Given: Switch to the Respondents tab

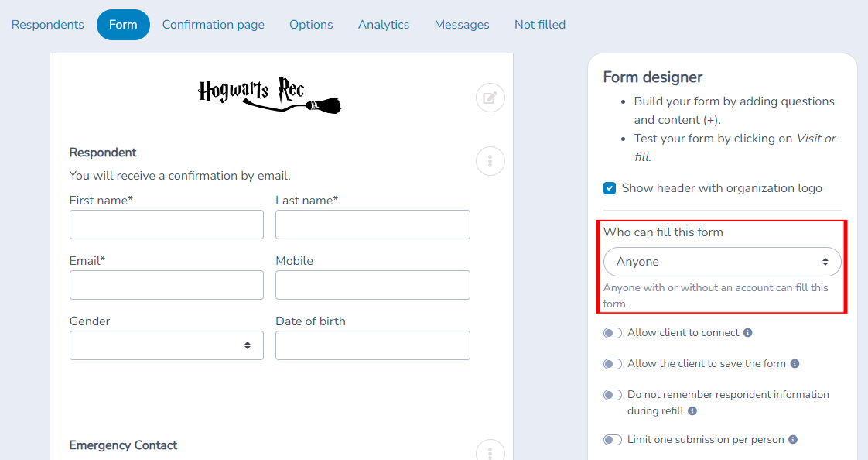Looking at the screenshot, I should click(x=48, y=24).
